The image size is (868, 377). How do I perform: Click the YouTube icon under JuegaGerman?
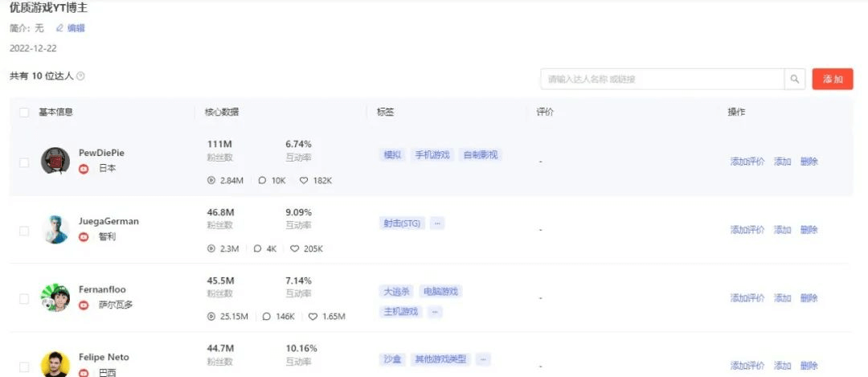pos(84,237)
